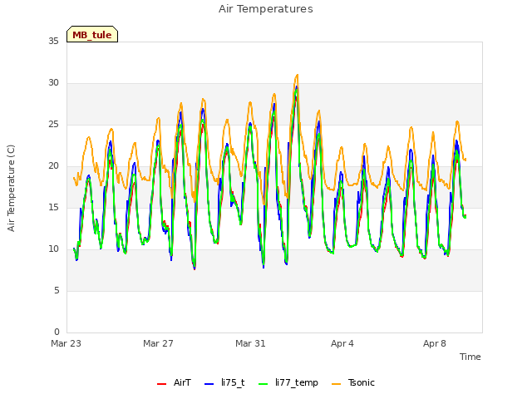Click the red AirT legend color marker
Screen dimensions: 532x399
(x=161, y=384)
